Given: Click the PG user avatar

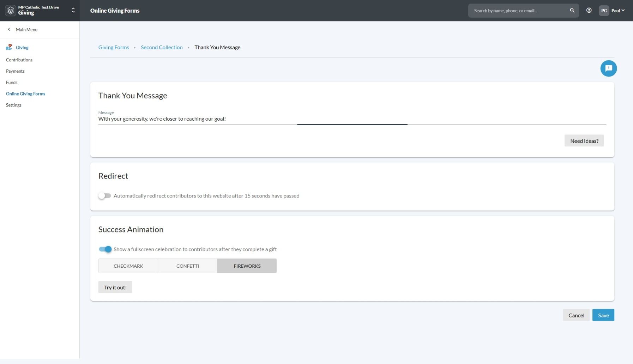Looking at the screenshot, I should coord(604,11).
